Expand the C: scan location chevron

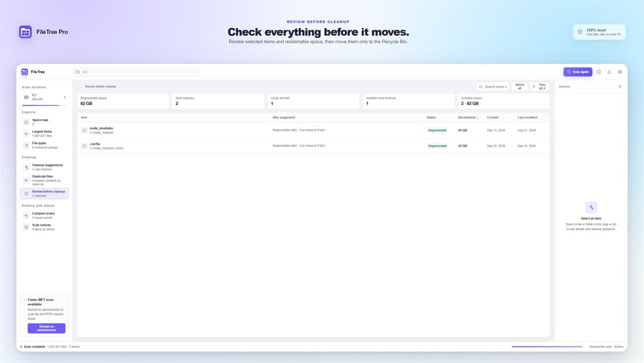pyautogui.click(x=64, y=97)
